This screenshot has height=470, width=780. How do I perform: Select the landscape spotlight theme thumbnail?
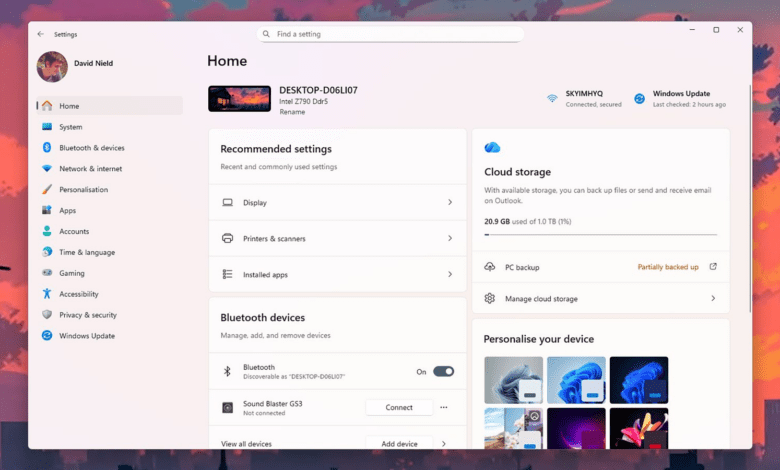click(x=513, y=428)
